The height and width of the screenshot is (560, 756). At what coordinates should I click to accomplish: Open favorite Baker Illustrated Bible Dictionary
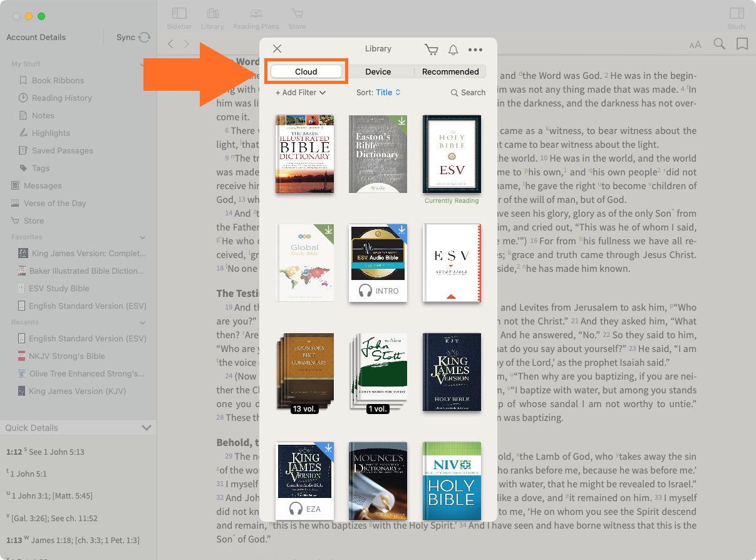click(x=81, y=271)
